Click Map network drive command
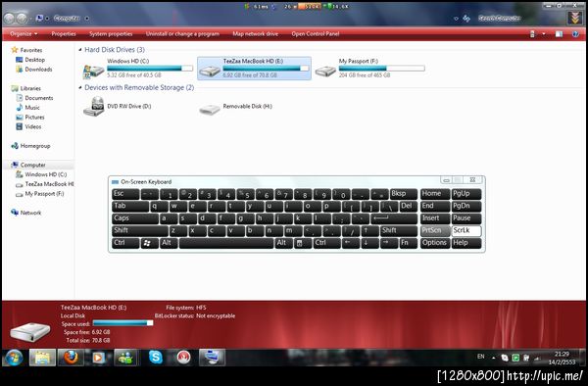Screen dimensions: 588x386 256,33
